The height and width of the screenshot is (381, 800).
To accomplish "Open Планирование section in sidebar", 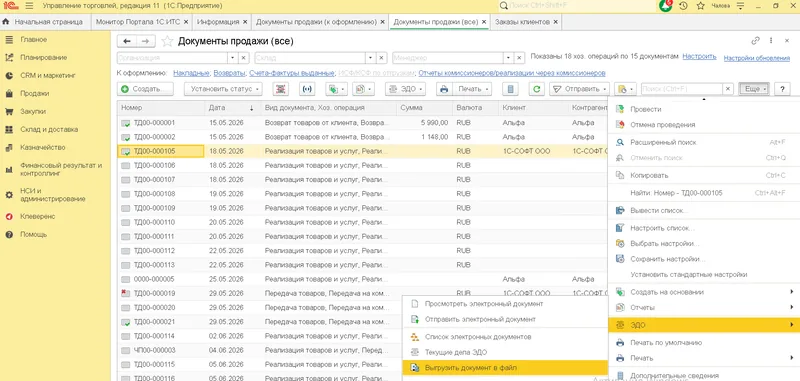I will click(x=43, y=58).
